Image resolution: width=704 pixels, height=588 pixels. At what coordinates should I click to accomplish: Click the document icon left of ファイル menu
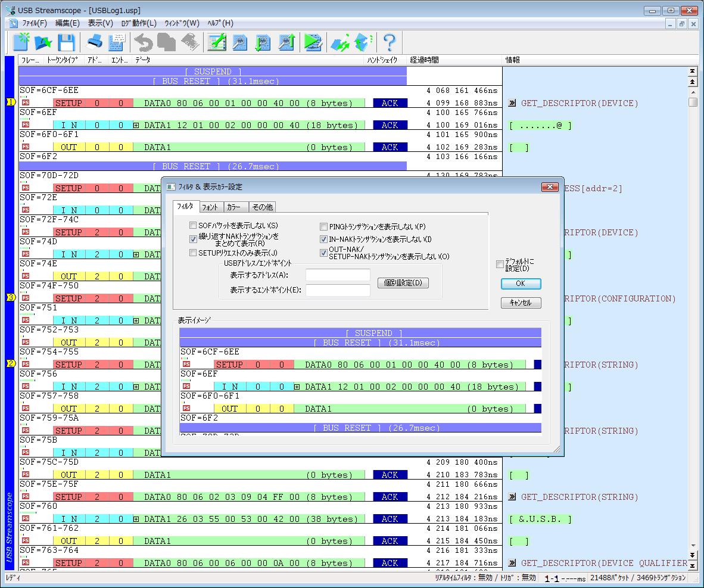[14, 23]
